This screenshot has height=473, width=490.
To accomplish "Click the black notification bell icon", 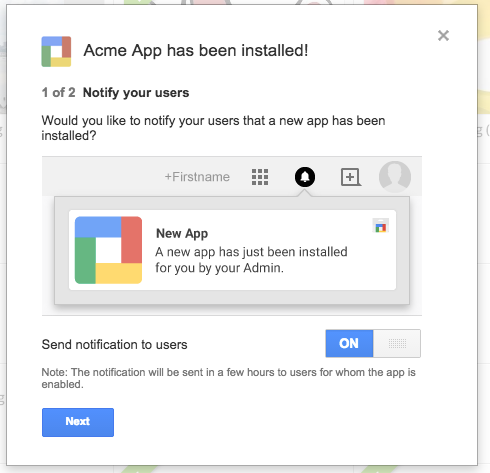I will point(305,177).
